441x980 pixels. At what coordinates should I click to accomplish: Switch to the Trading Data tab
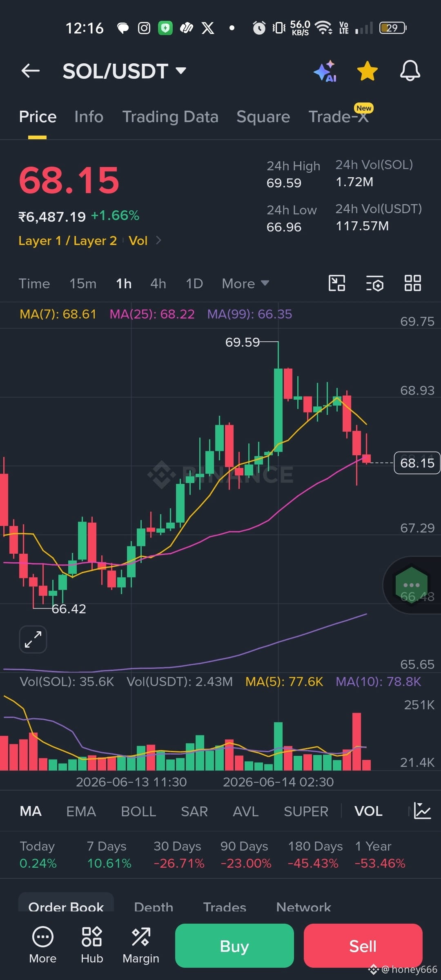170,117
